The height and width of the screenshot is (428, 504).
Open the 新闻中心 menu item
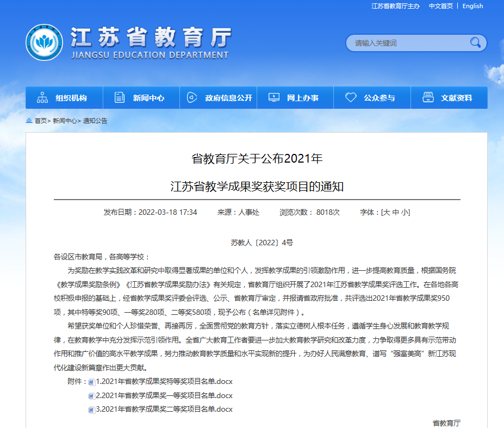coord(148,98)
